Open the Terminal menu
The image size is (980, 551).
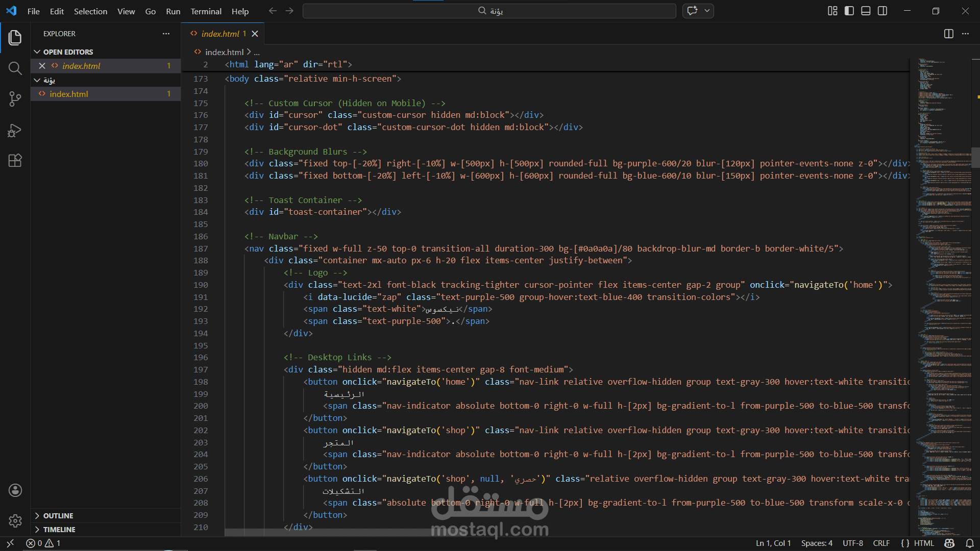click(206, 11)
